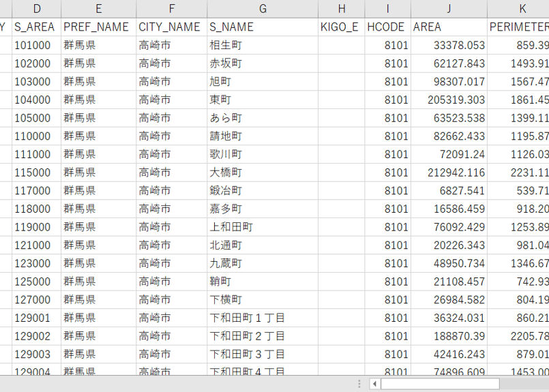The image size is (549, 392).
Task: Select AREA value 6827.541
Action: [449, 191]
